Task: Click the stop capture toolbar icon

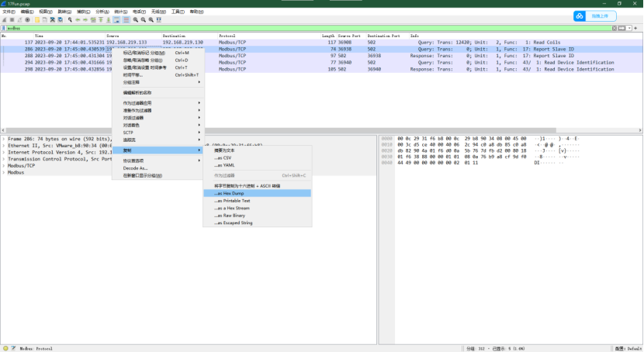Action: click(x=11, y=19)
